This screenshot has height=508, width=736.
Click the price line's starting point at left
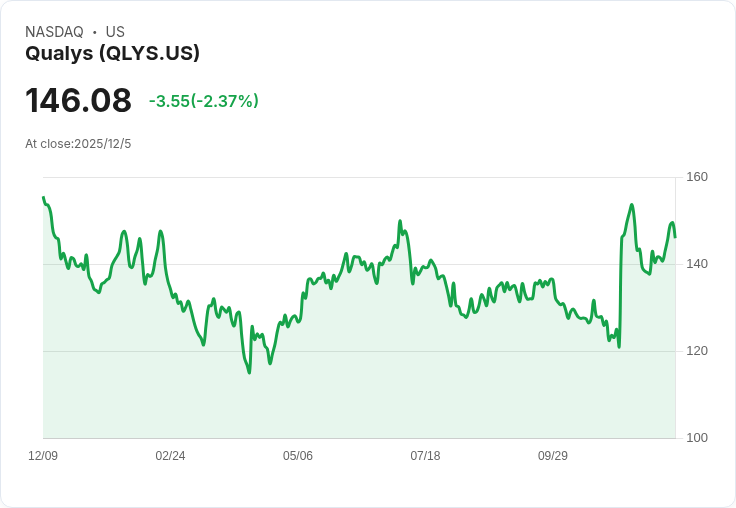[43, 198]
